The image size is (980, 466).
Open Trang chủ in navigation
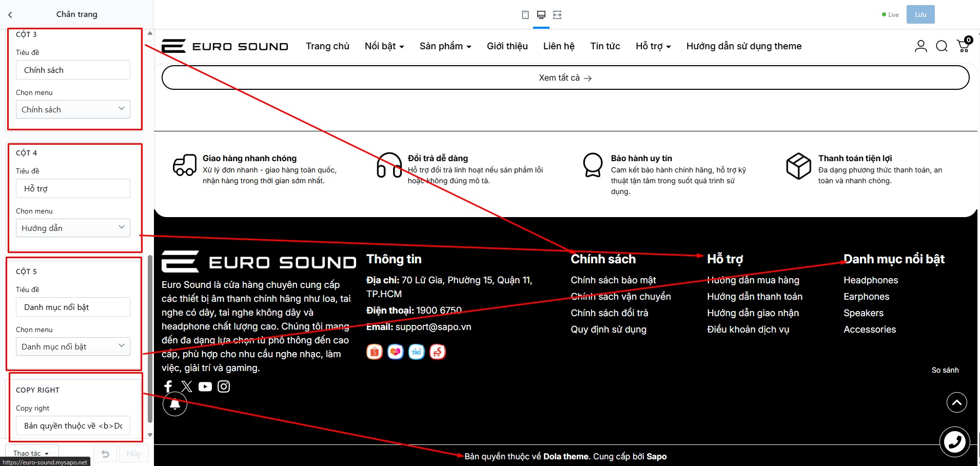coord(327,46)
